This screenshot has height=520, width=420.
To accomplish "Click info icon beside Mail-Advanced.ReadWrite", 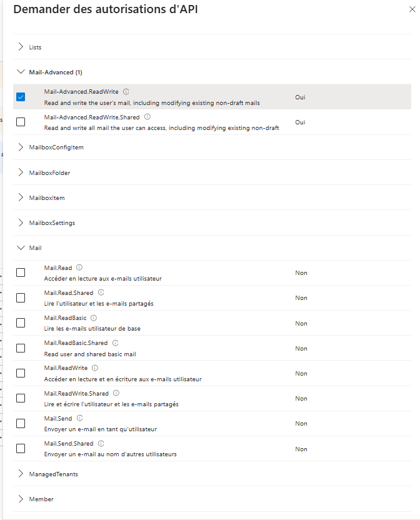I will (x=126, y=92).
